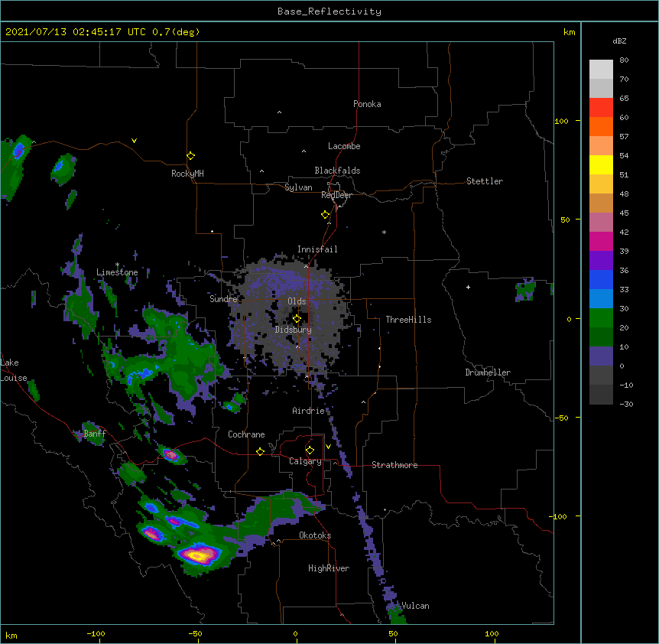Image resolution: width=659 pixels, height=644 pixels.
Task: Click the RockyMH label
Action: (187, 174)
